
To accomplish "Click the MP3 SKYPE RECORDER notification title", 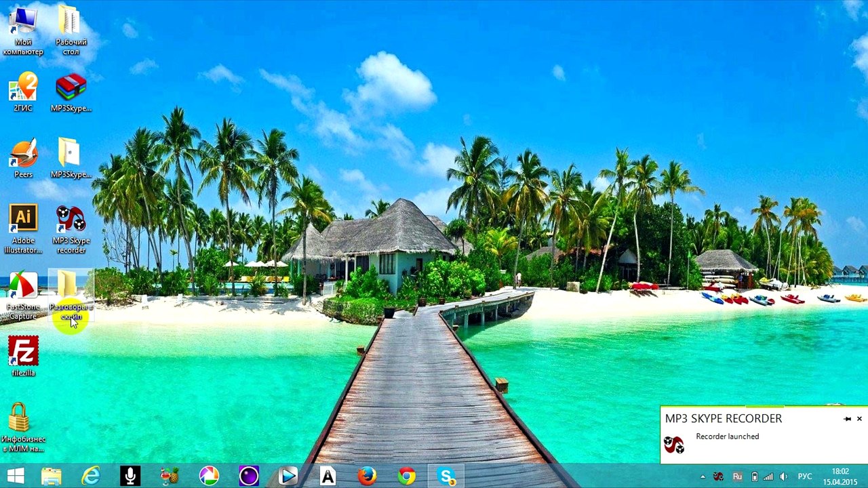I will point(724,419).
